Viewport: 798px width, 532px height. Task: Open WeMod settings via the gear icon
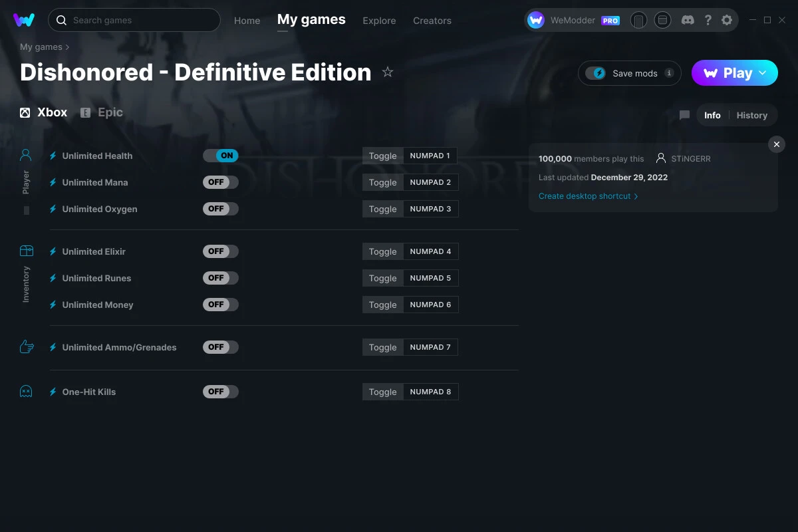pos(727,20)
